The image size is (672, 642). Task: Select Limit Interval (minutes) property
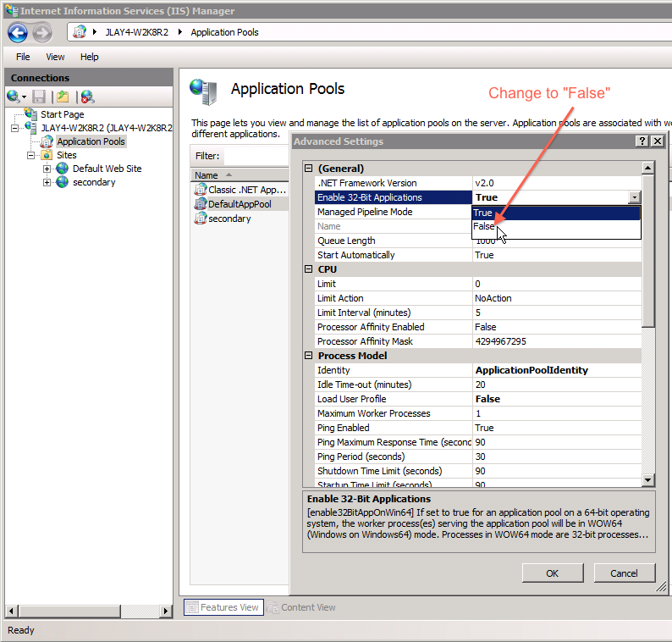pos(478,313)
